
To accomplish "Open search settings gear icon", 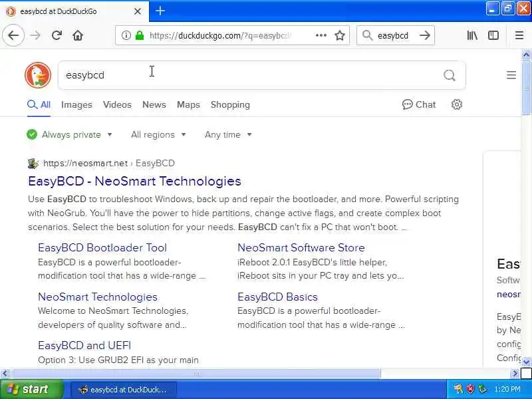I will [x=457, y=104].
